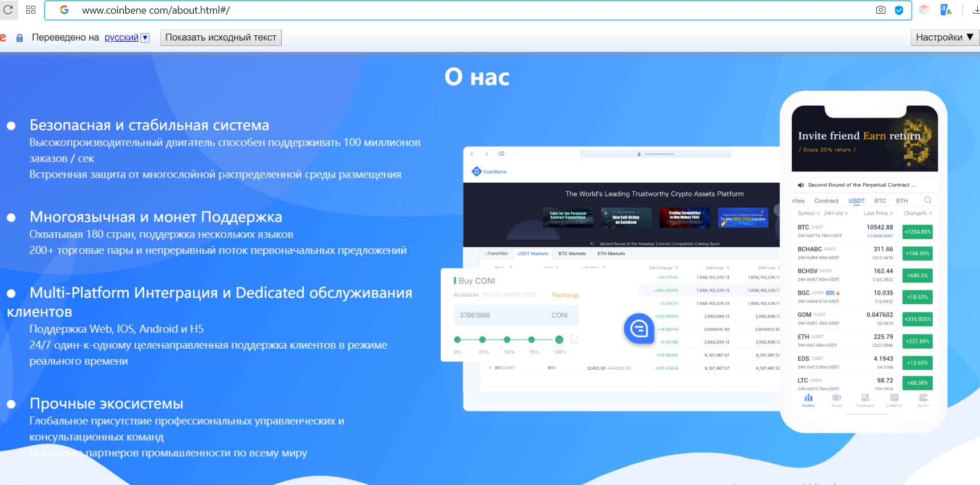Click the +686.5% button for BCHSV

[917, 276]
